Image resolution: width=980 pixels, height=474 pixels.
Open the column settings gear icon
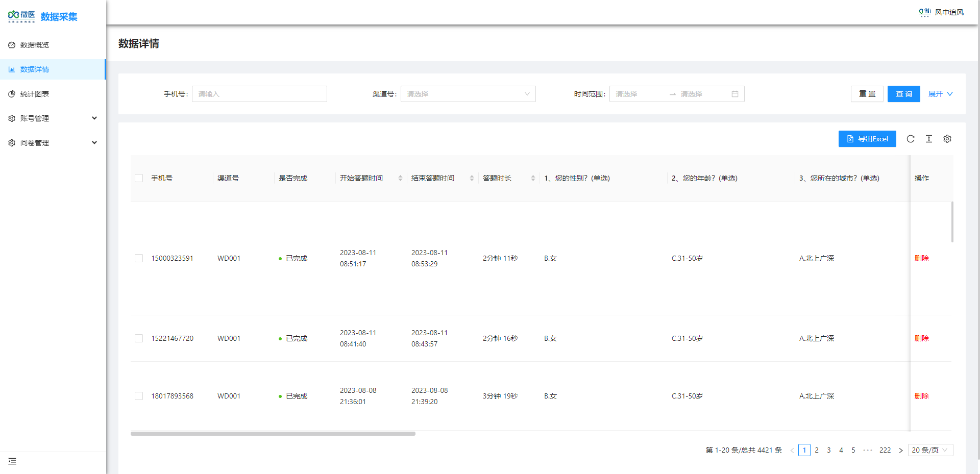[x=947, y=139]
